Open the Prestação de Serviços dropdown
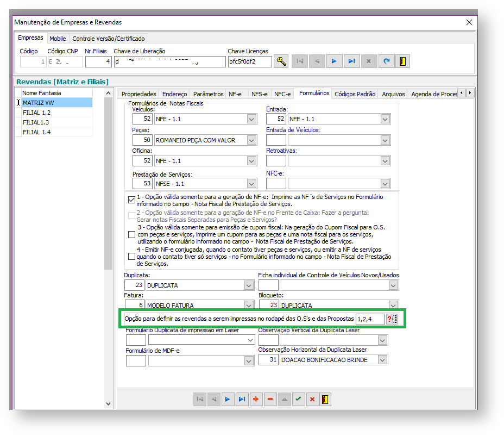The image size is (504, 436). tap(251, 183)
